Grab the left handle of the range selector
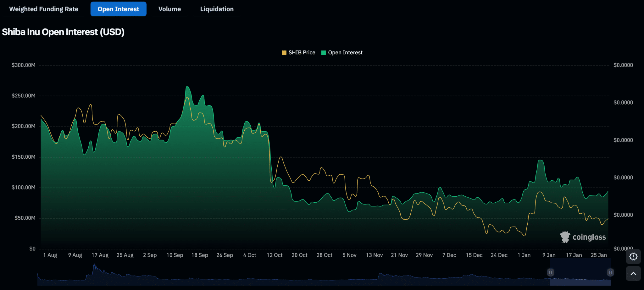The height and width of the screenshot is (290, 644). [550, 272]
